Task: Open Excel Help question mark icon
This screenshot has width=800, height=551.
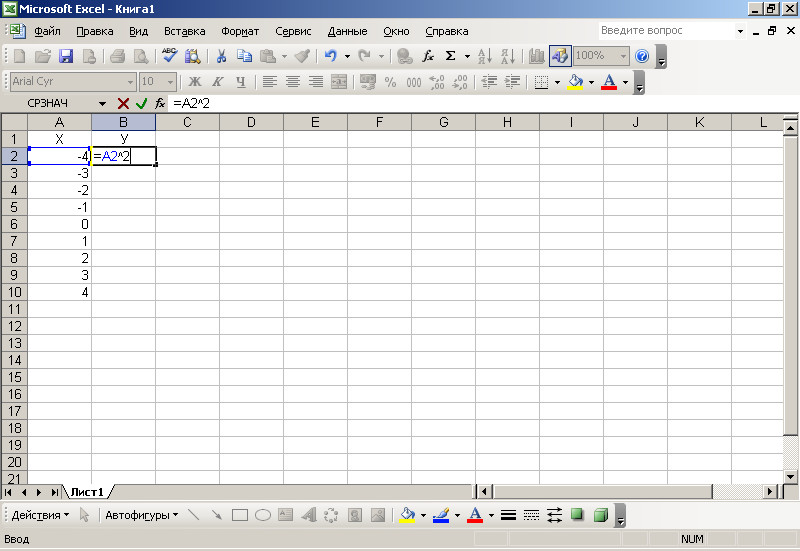Action: point(642,56)
